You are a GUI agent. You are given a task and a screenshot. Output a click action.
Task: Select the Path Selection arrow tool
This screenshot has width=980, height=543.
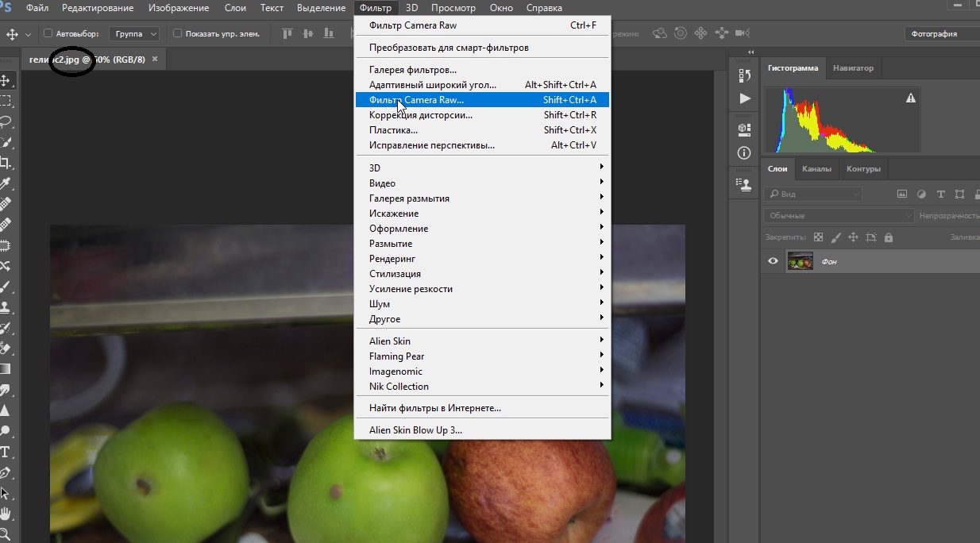[5, 493]
